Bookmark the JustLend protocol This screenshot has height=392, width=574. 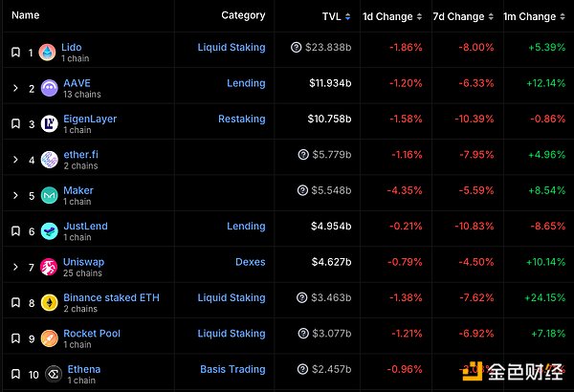(15, 231)
